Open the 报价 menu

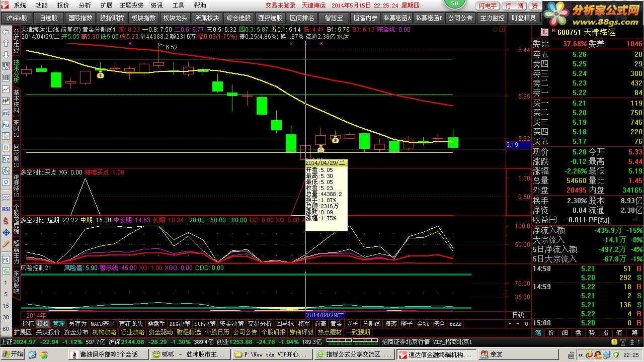pos(63,6)
